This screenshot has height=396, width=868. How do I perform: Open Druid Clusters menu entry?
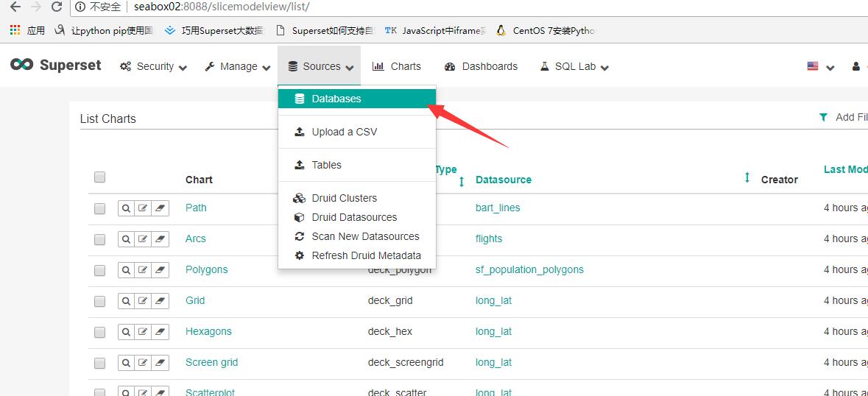357,198
